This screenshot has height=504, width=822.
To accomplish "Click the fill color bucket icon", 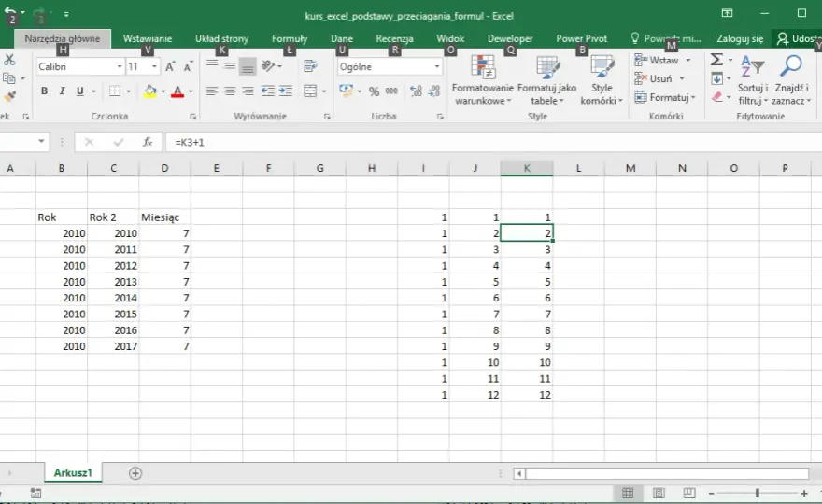I will coord(150,91).
